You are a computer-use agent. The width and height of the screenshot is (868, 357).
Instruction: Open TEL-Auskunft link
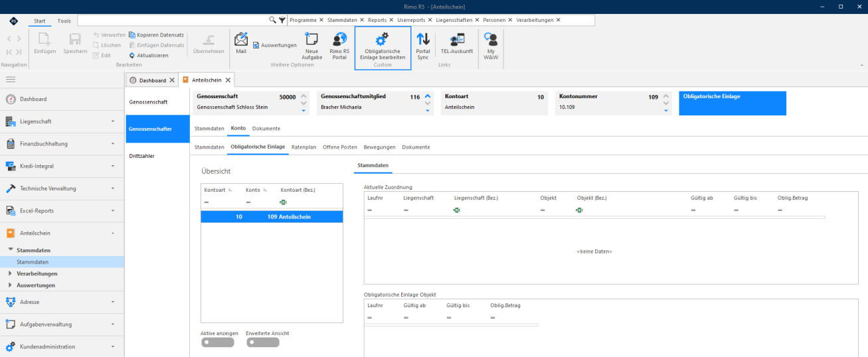457,44
